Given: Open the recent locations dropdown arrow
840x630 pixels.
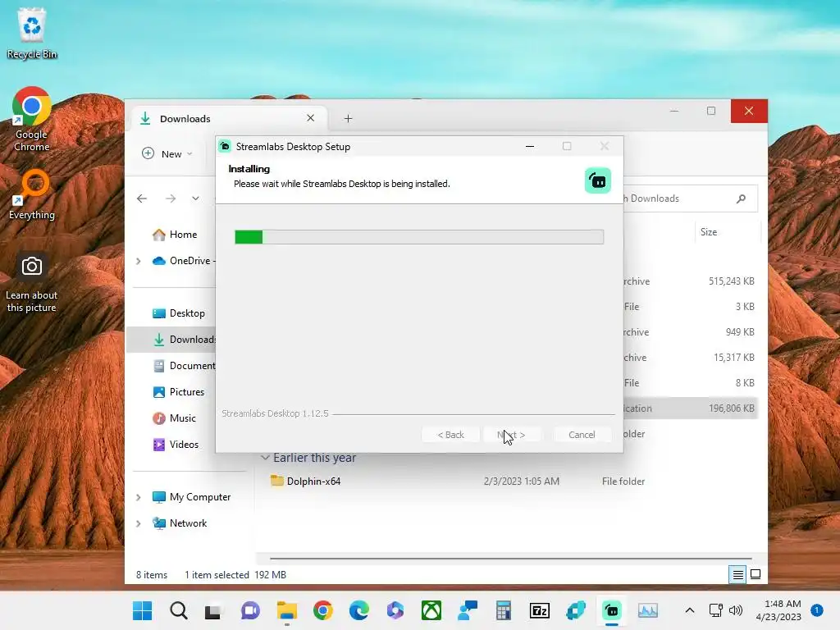Looking at the screenshot, I should pyautogui.click(x=195, y=199).
